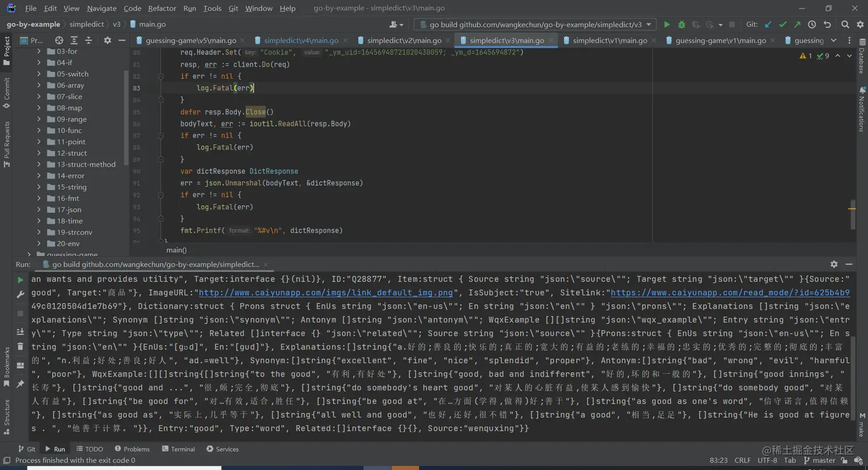868x470 pixels.
Task: Toggle the Bookmarks tool window sidebar button
Action: [x=7, y=366]
